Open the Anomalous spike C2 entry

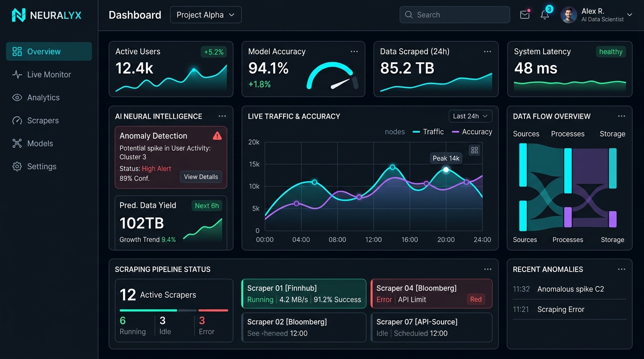570,289
